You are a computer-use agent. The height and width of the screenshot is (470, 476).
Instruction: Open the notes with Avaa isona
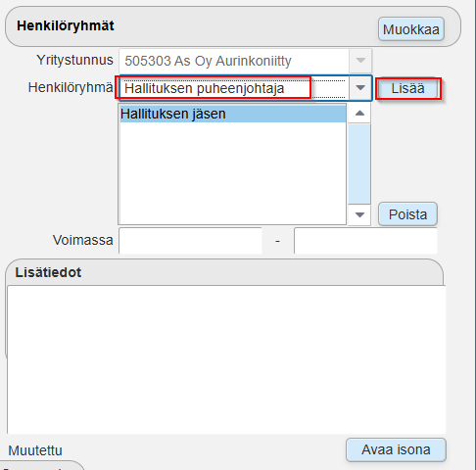396,449
